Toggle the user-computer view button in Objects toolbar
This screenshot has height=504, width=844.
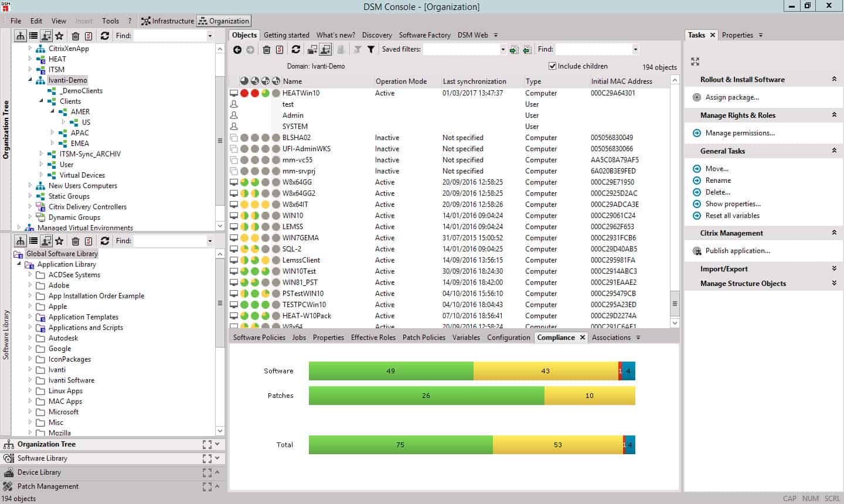325,50
